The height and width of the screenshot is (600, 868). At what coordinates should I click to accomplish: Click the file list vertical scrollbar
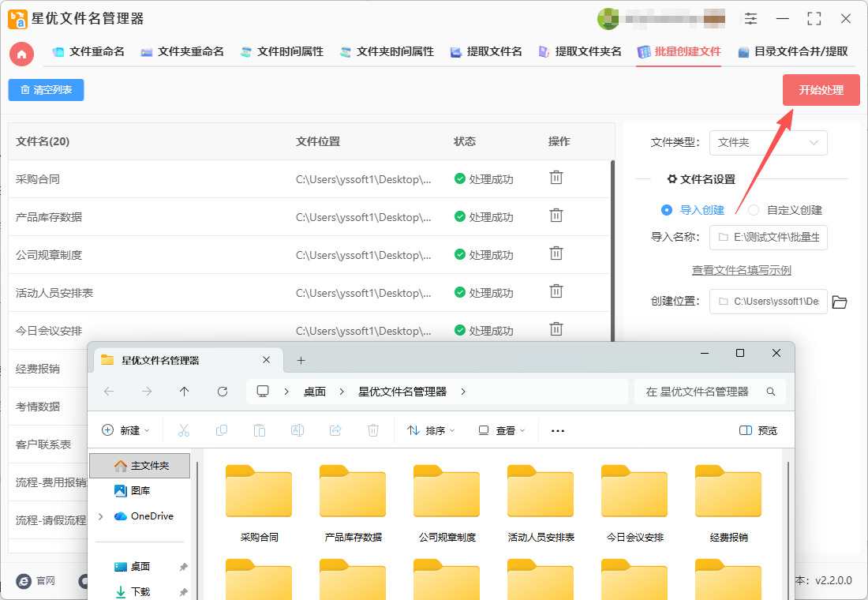[612, 250]
